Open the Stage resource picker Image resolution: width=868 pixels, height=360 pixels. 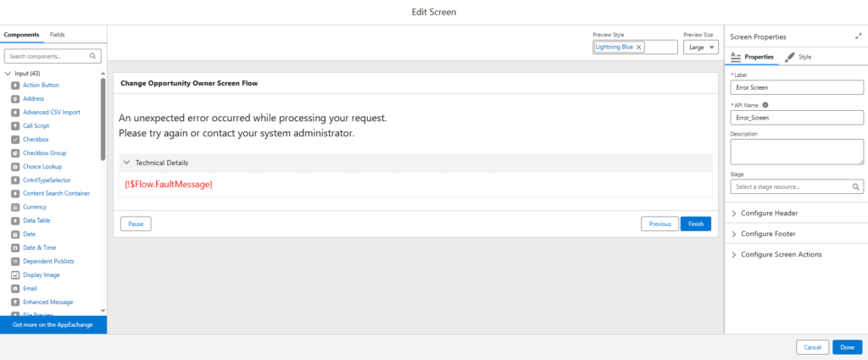(x=797, y=187)
